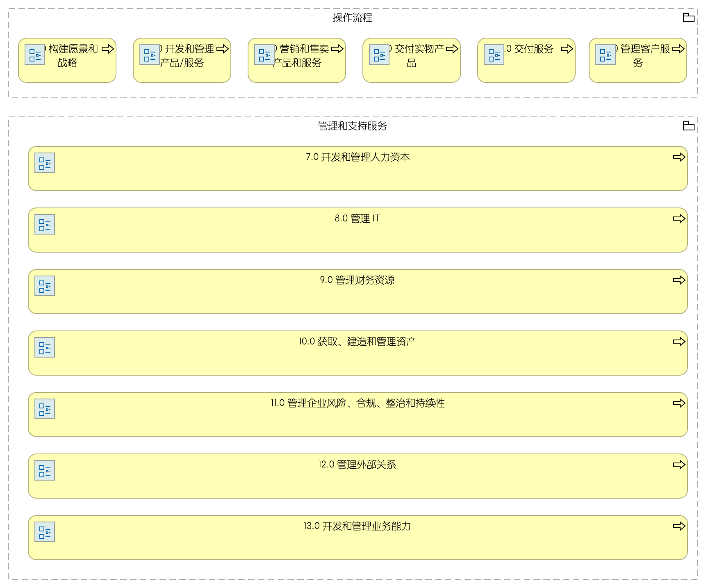Open diagram icon of 10.0 获取、建造和管理资产
The image size is (706, 588).
pos(45,347)
